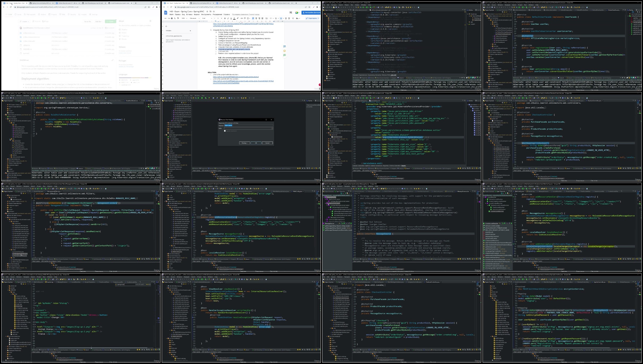The width and height of the screenshot is (643, 364).
Task: Open comment history icon beside Meet button
Action: (291, 12)
